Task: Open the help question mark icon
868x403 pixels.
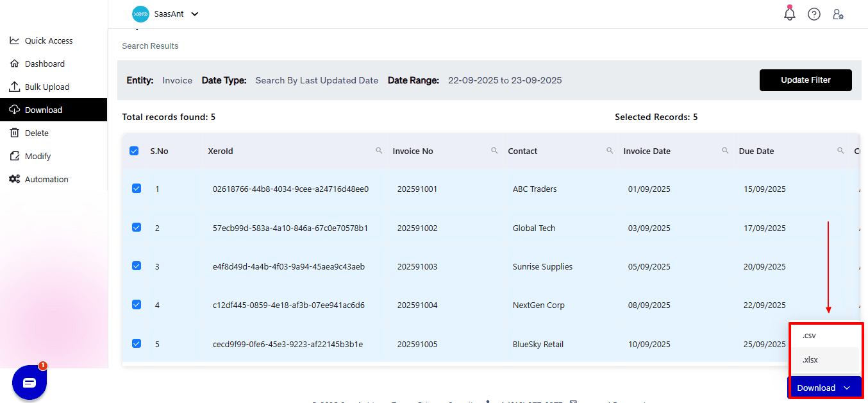Action: click(x=814, y=14)
